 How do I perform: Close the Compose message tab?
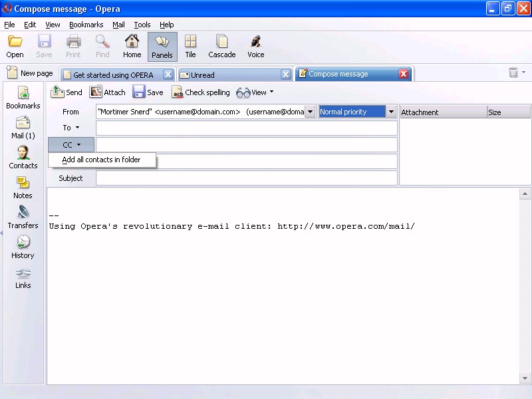point(404,74)
